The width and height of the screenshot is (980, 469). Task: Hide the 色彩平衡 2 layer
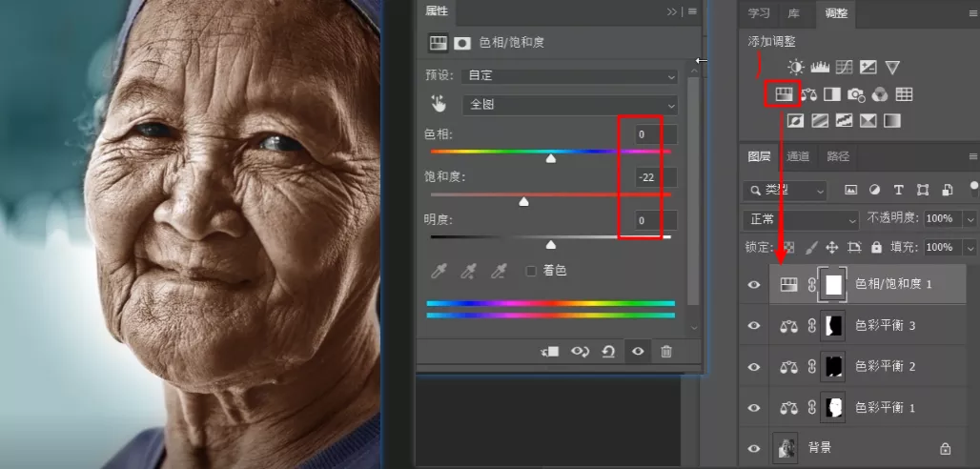pos(754,367)
